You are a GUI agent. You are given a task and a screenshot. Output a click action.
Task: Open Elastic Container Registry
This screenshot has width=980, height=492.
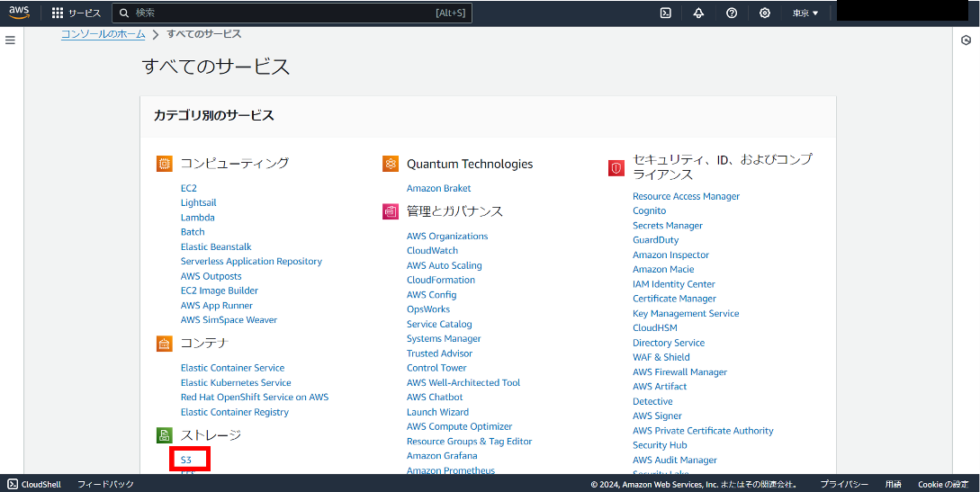[x=235, y=412]
